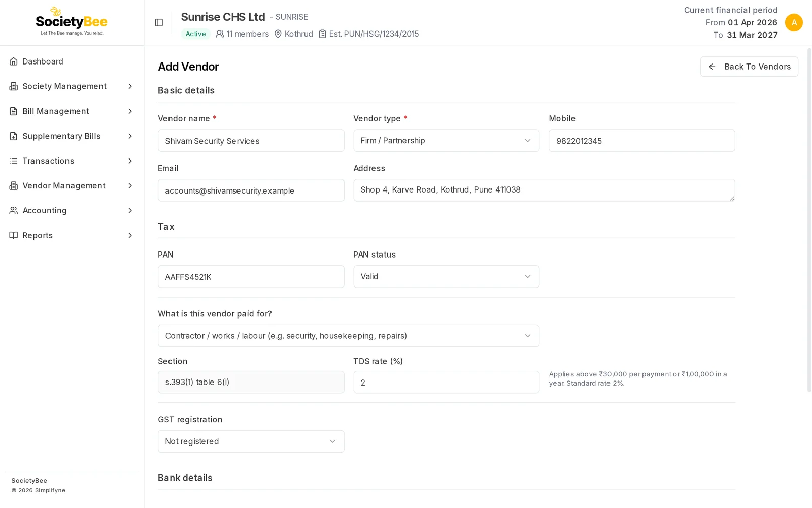Screen dimensions: 812x508
Task: Expand Bill Management chevron
Action: click(130, 111)
